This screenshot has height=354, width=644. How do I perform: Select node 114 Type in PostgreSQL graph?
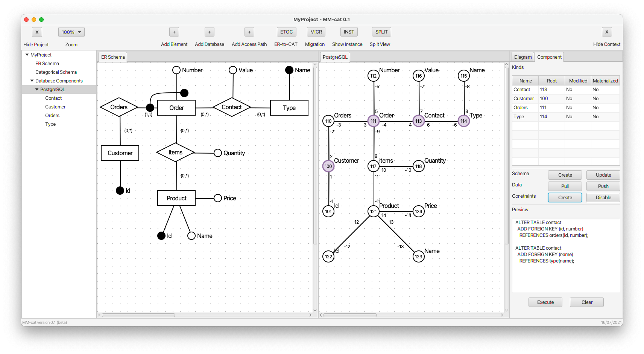click(464, 121)
